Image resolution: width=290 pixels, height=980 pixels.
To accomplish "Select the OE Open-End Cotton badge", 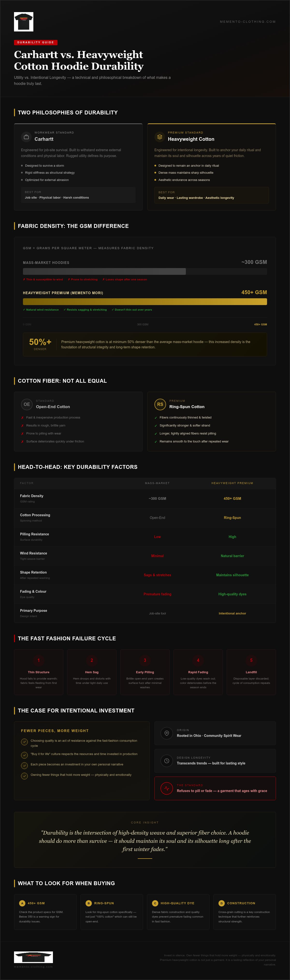I will (27, 404).
